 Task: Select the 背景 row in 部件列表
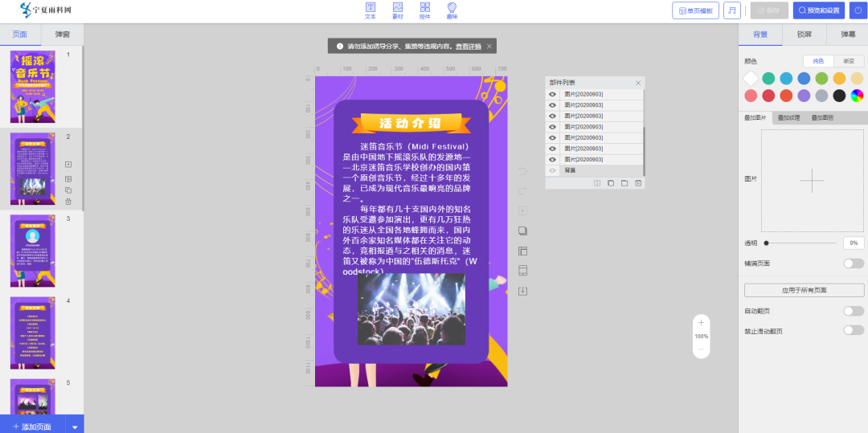pyautogui.click(x=595, y=170)
